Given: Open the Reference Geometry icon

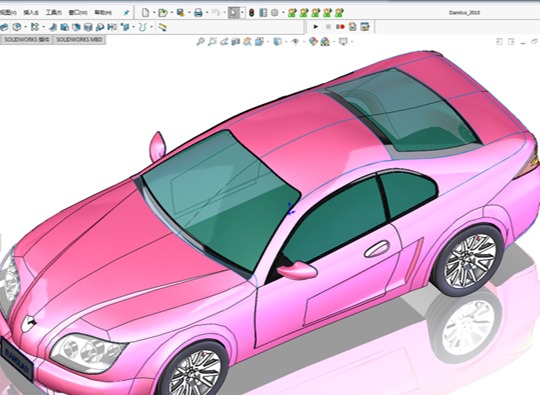Looking at the screenshot, I should [x=125, y=27].
